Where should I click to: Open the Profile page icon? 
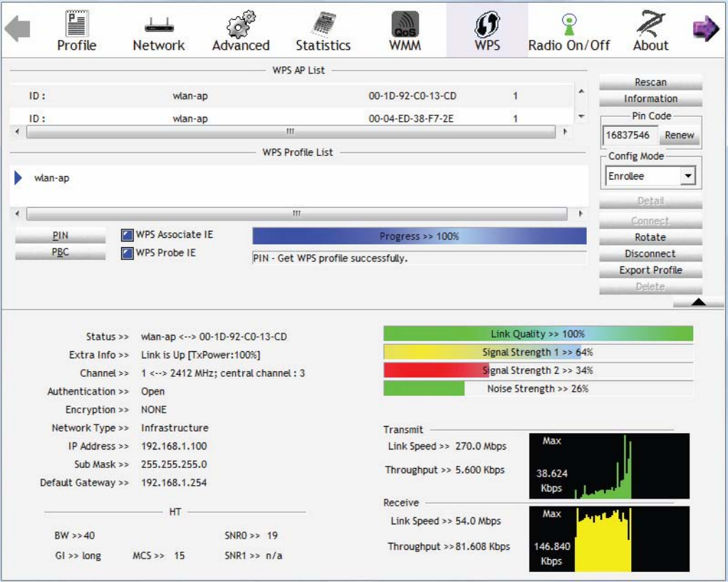76,24
